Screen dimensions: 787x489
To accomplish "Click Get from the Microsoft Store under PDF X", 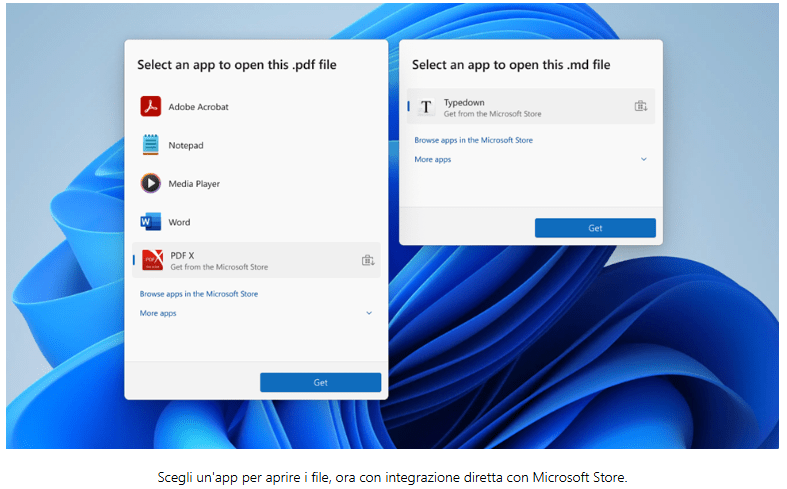I will pos(219,267).
